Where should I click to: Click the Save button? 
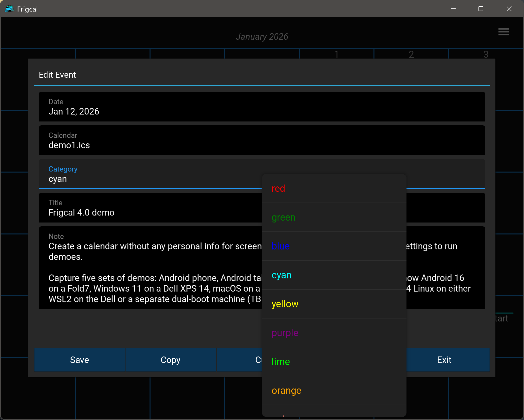[x=79, y=360]
